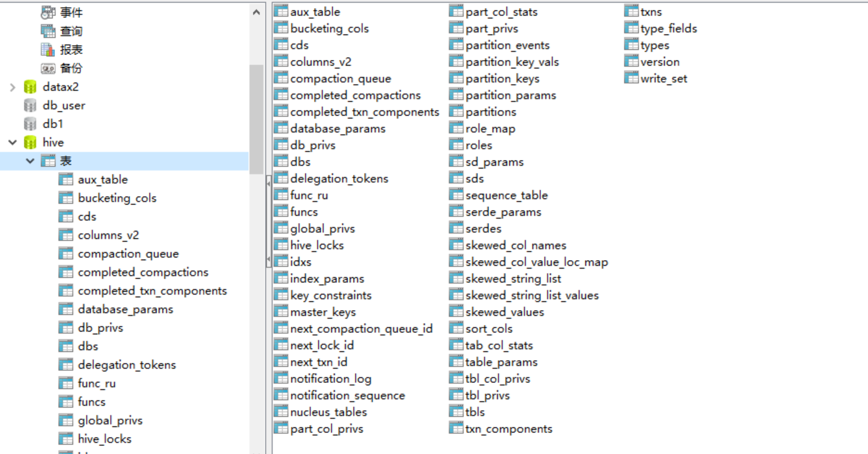Click table icon beside hive_locks in tree

click(66, 439)
